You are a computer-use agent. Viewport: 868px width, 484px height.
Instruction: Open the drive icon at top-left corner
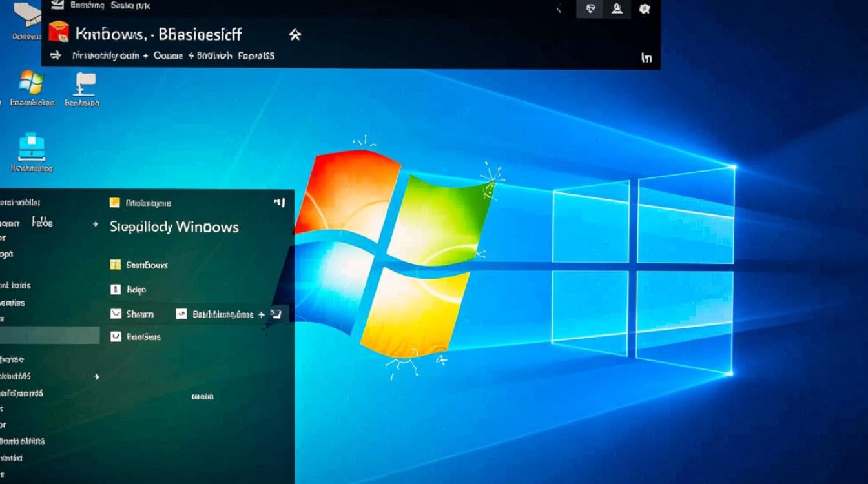pos(27,13)
